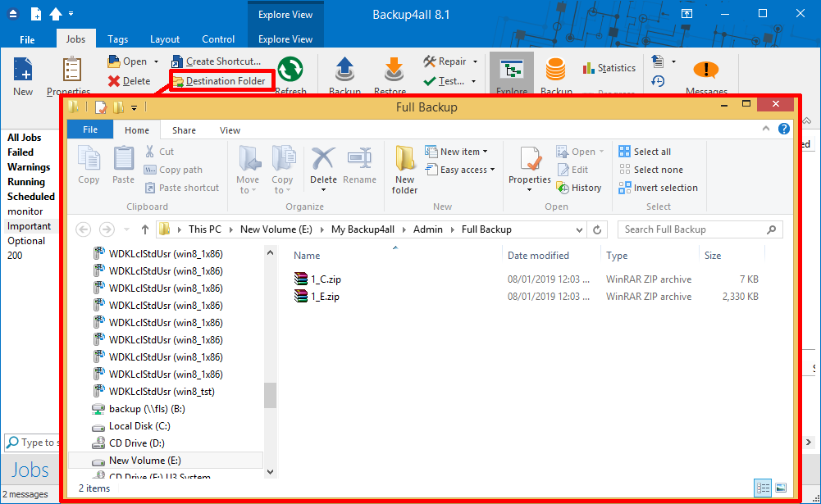Click the History icon in Open group
This screenshot has height=504, width=821.
click(x=579, y=188)
